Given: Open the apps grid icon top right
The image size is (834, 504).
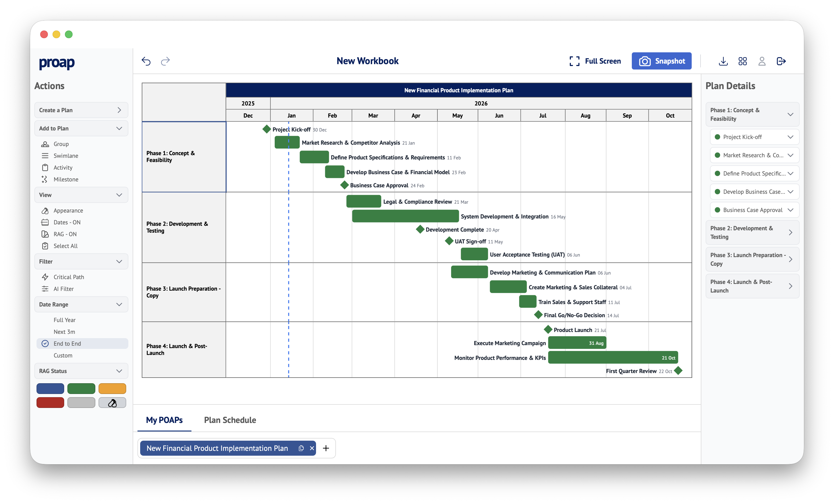Looking at the screenshot, I should coord(743,61).
